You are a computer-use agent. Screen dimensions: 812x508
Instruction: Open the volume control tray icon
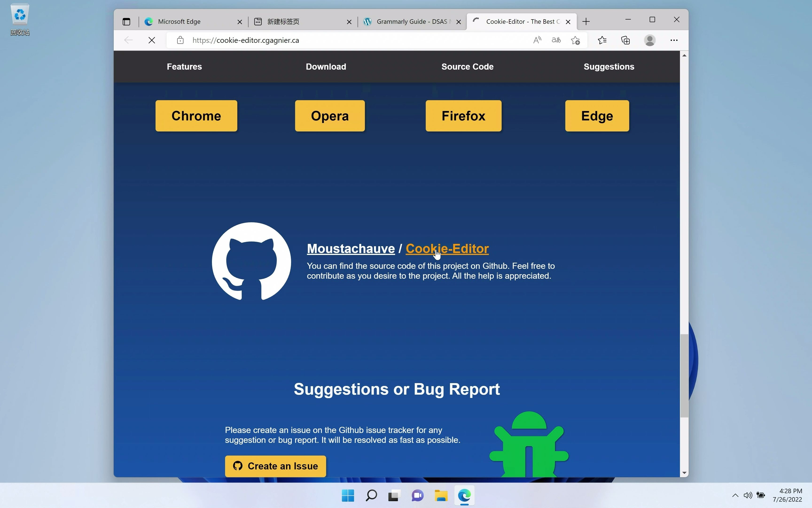[748, 495]
